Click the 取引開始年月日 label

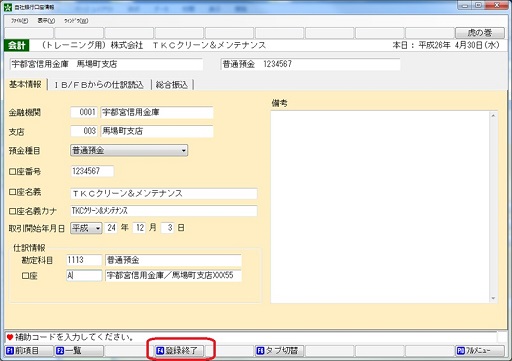coord(37,229)
